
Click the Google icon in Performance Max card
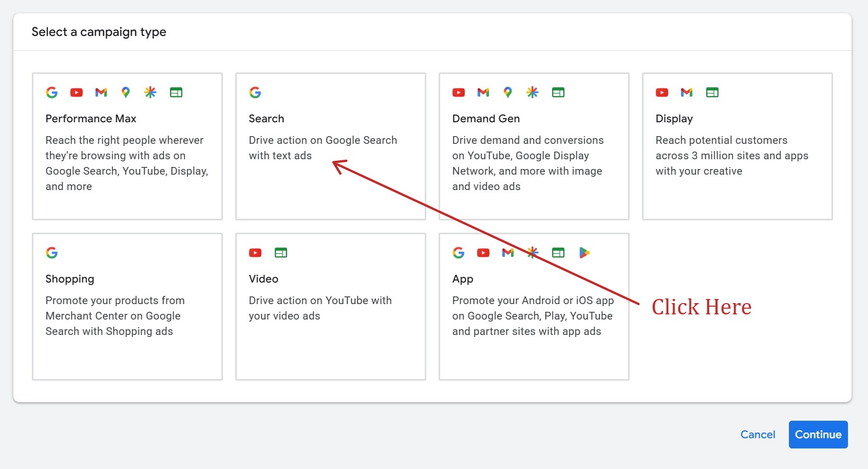[52, 92]
